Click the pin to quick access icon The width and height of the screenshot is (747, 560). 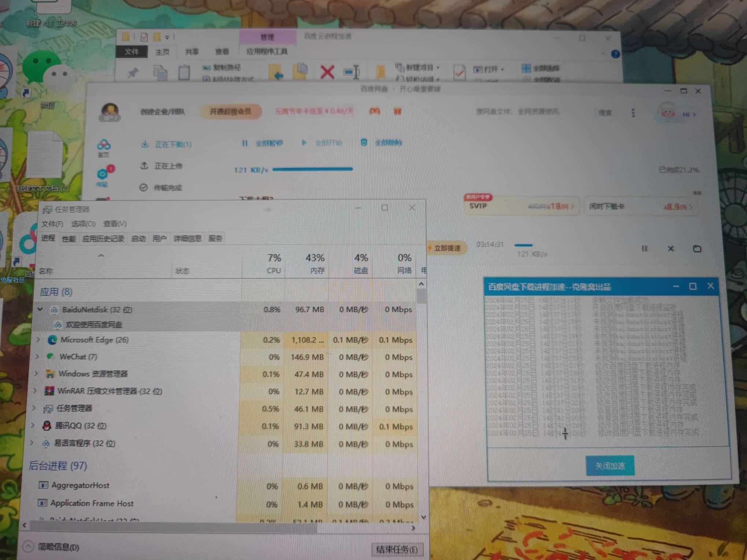click(133, 72)
